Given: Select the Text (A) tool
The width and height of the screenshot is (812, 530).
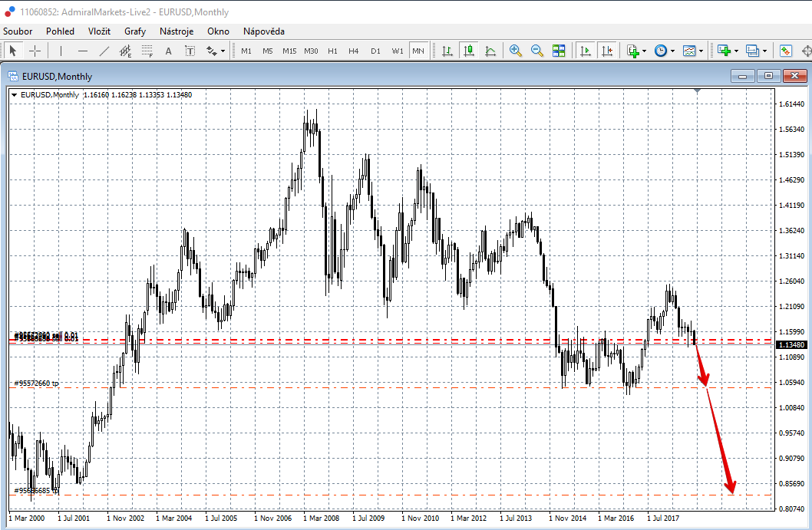Looking at the screenshot, I should click(168, 51).
